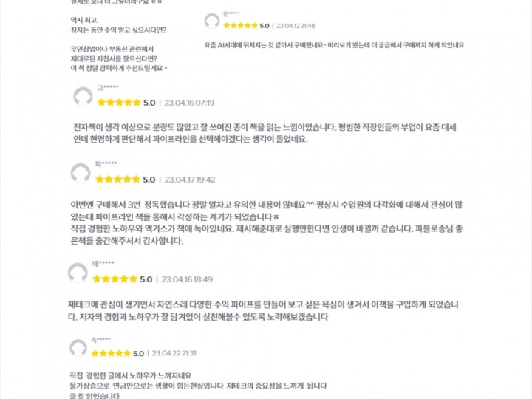Screen dimensions: 532x399
Task: Click profile avatar of reviewer 고*****
Action: 83,96
